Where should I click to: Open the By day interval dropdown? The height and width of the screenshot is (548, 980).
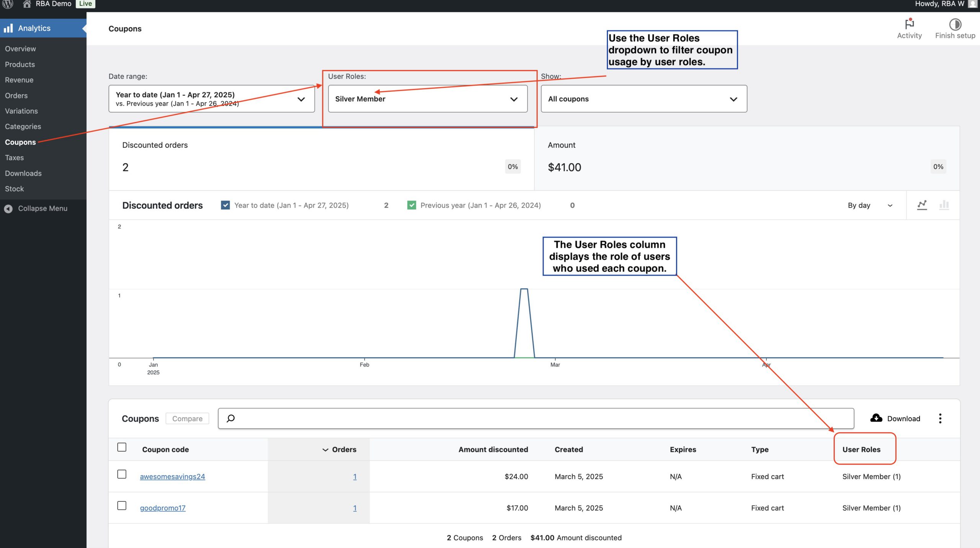(870, 205)
